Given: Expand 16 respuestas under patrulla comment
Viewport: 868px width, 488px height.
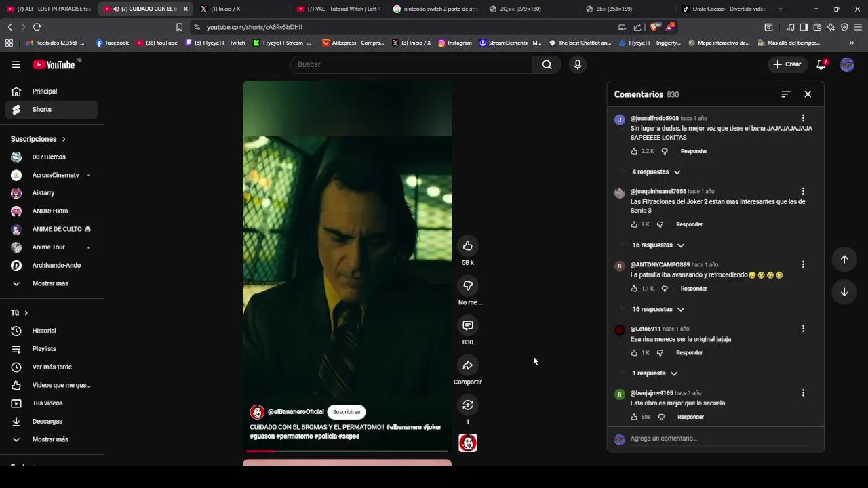Looking at the screenshot, I should click(658, 310).
